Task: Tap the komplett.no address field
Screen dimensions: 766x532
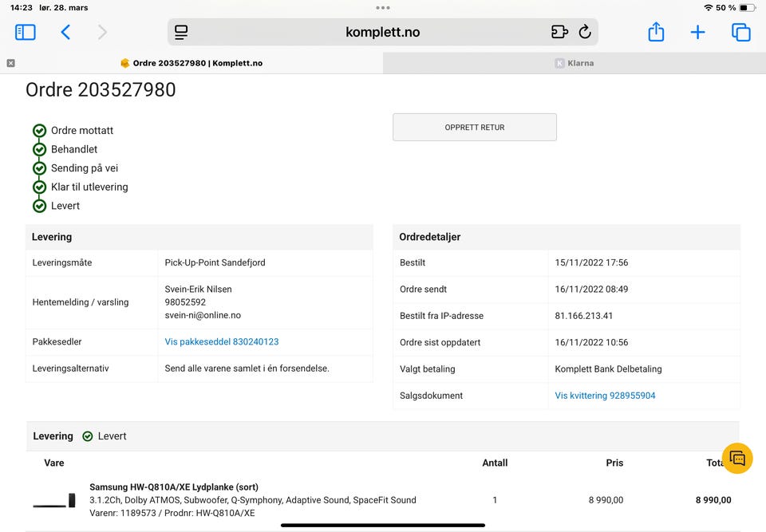Action: pyautogui.click(x=382, y=32)
